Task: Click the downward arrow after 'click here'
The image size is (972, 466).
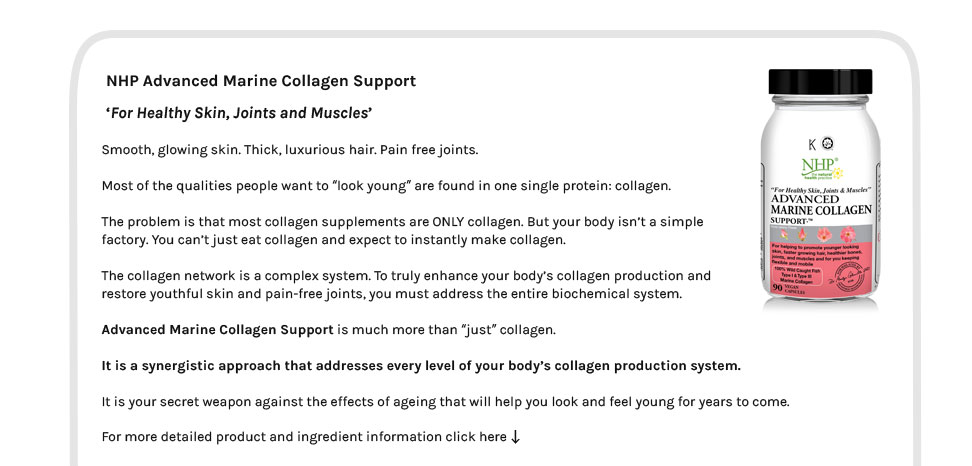Action: tap(515, 437)
